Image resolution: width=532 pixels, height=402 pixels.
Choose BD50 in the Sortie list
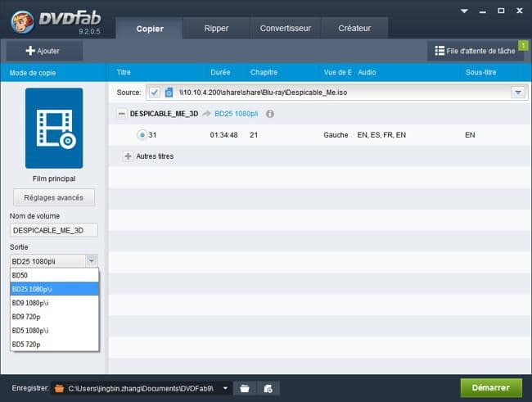point(54,275)
